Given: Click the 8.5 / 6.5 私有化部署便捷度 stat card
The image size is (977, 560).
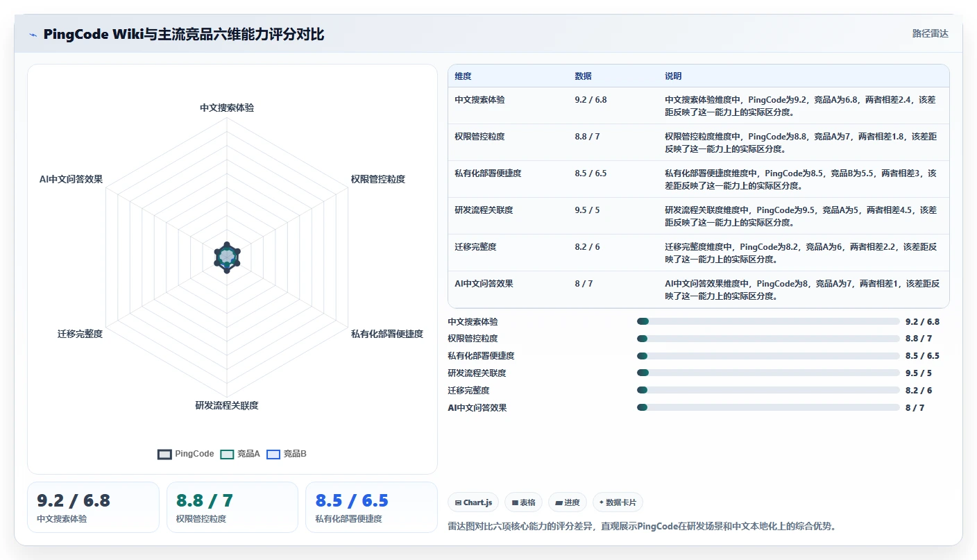Looking at the screenshot, I should click(371, 507).
